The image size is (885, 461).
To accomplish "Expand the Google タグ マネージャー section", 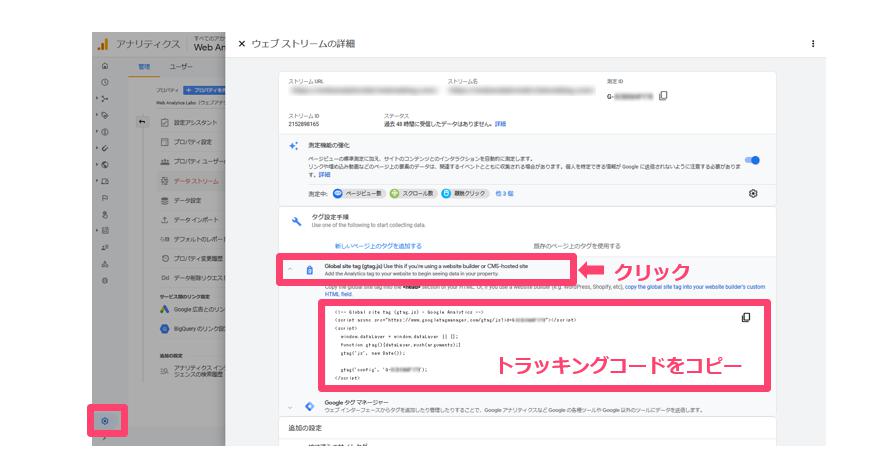I will tap(290, 407).
